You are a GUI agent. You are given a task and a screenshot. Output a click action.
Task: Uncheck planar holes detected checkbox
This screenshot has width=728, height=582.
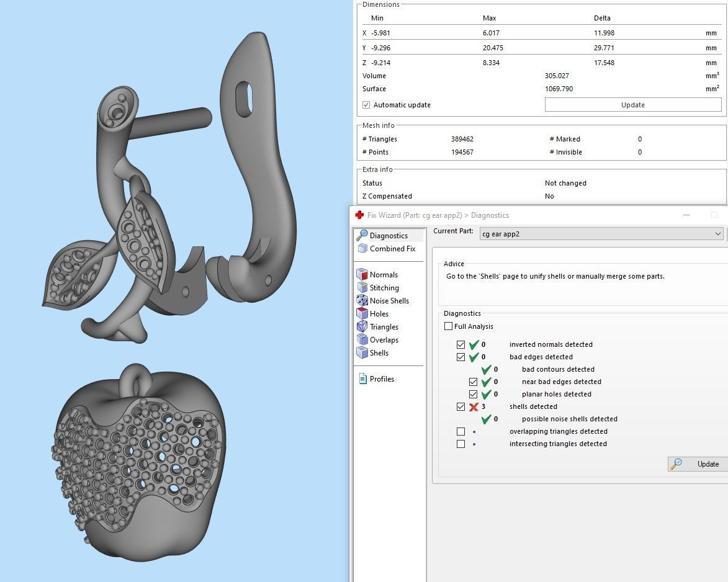click(473, 395)
